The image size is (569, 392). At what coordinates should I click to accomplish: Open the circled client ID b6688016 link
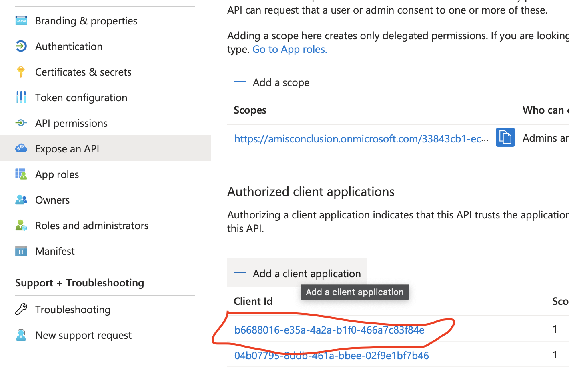329,330
